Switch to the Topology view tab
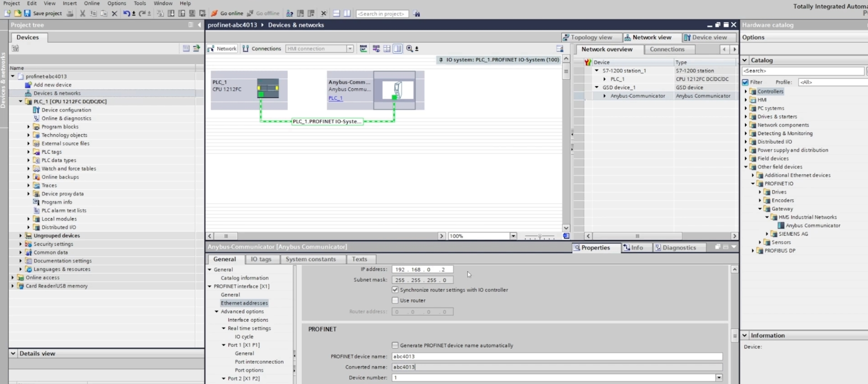 591,37
